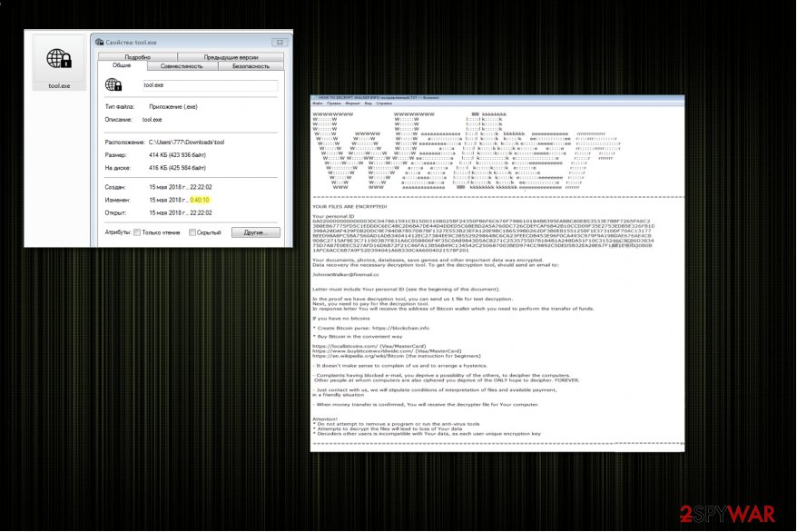
Task: Click the properties icon in the Свойства dialog title bar
Action: (x=99, y=43)
